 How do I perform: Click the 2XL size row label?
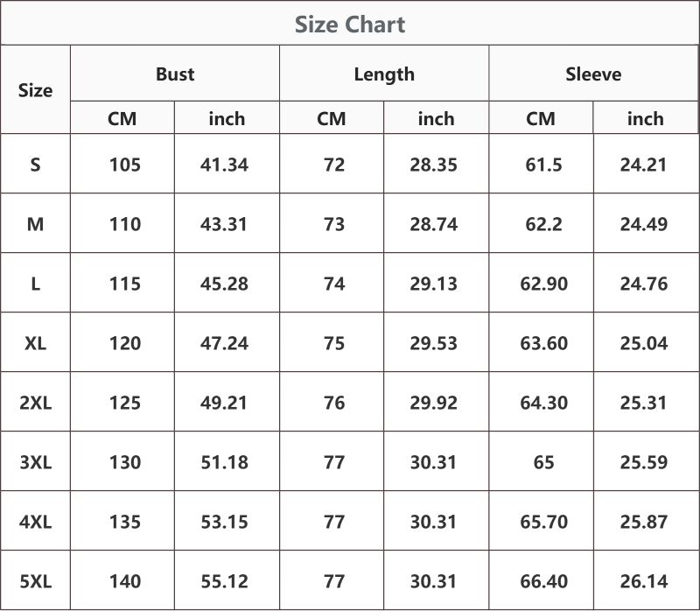click(x=35, y=403)
